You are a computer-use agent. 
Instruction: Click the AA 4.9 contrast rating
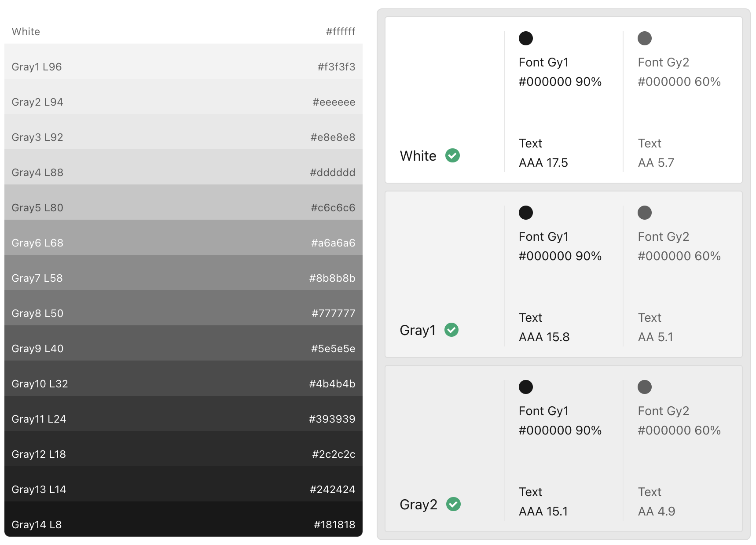[657, 512]
